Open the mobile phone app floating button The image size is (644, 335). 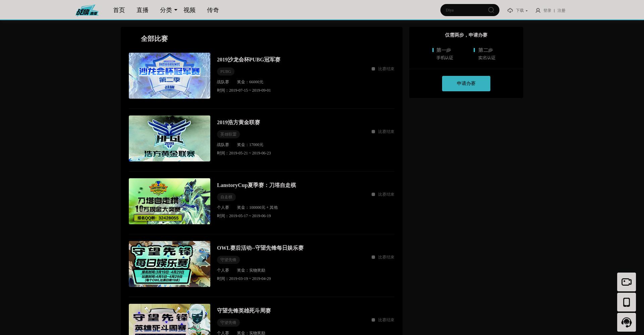[x=627, y=302]
